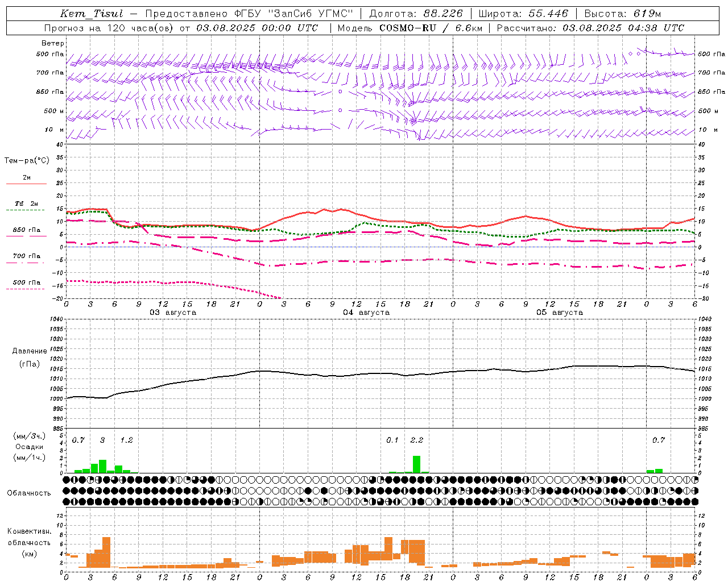This screenshot has width=728, height=582.
Task: Click the 'Осадки' precipitation label
Action: 30,447
